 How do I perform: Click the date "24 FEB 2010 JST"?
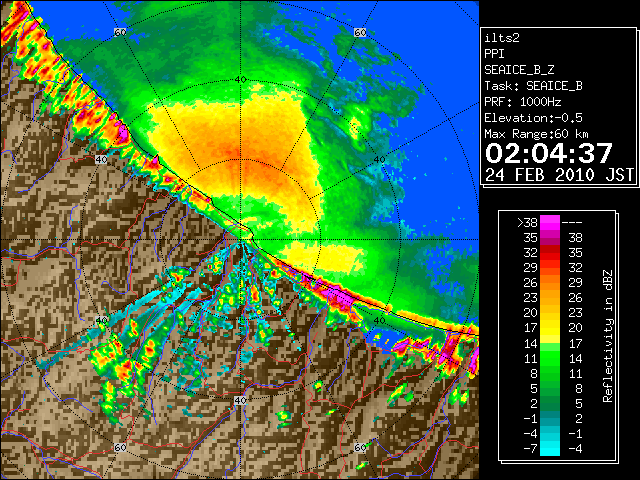coord(559,175)
